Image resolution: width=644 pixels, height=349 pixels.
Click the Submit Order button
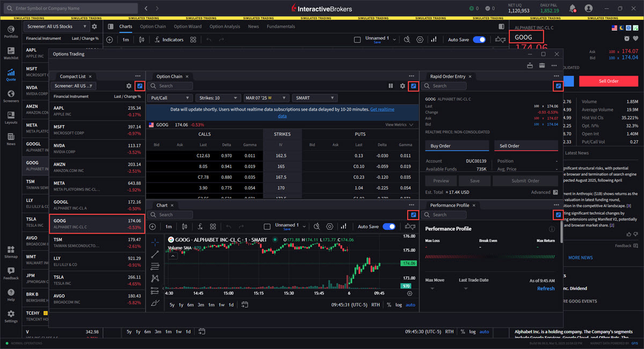[526, 181]
